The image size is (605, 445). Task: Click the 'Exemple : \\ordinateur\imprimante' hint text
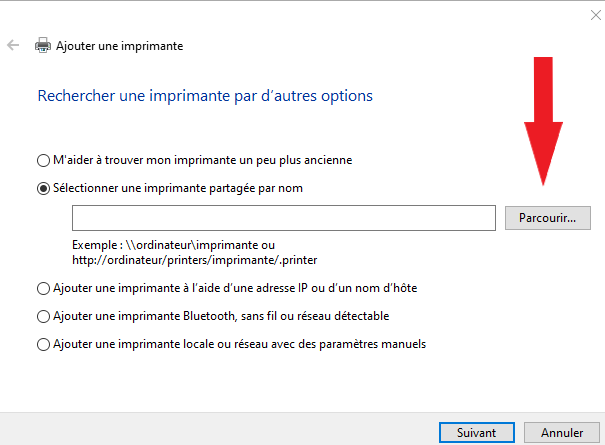174,244
